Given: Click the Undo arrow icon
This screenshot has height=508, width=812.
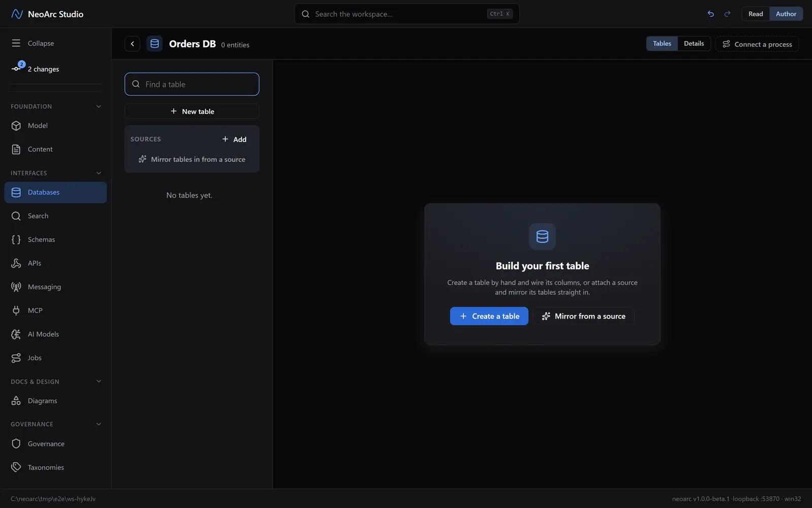Looking at the screenshot, I should 710,14.
